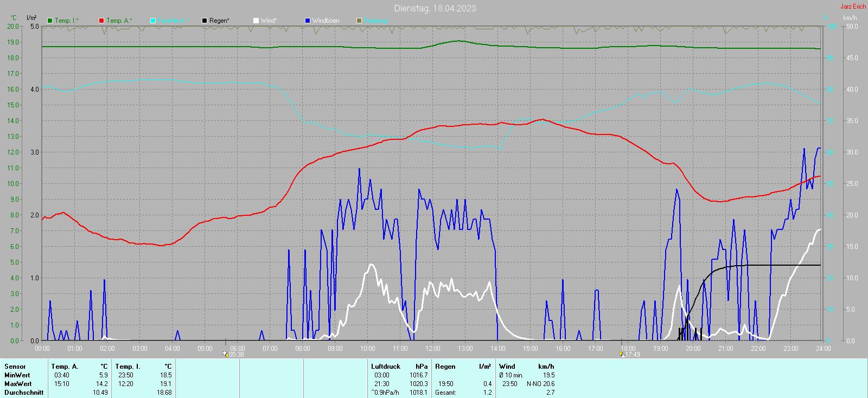Click the 'Regen' column header in table

[x=445, y=367]
